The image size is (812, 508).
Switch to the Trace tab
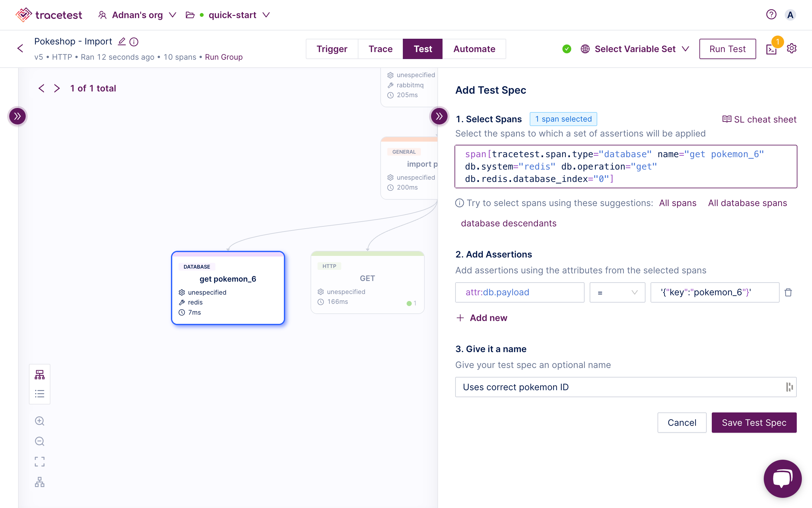pos(380,49)
